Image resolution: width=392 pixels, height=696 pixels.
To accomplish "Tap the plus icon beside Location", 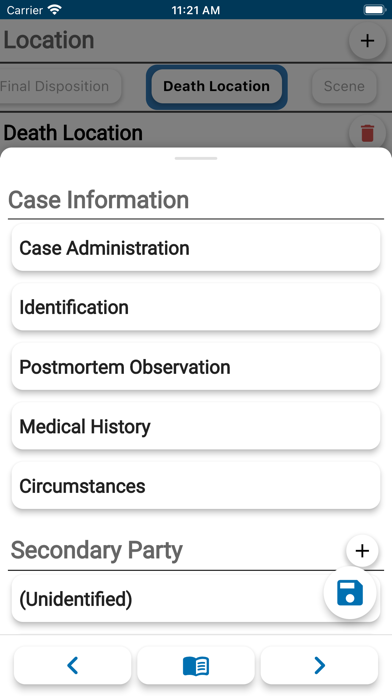I will pos(367,41).
